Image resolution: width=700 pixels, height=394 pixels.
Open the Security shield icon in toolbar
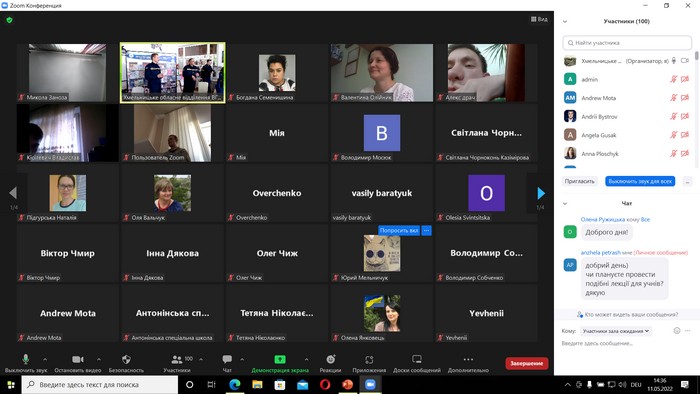pyautogui.click(x=126, y=359)
